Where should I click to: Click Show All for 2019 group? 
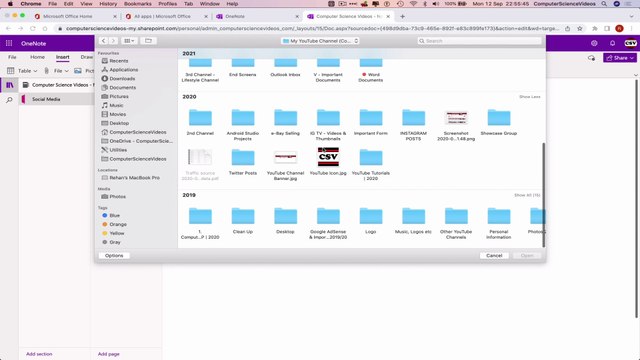tap(527, 195)
